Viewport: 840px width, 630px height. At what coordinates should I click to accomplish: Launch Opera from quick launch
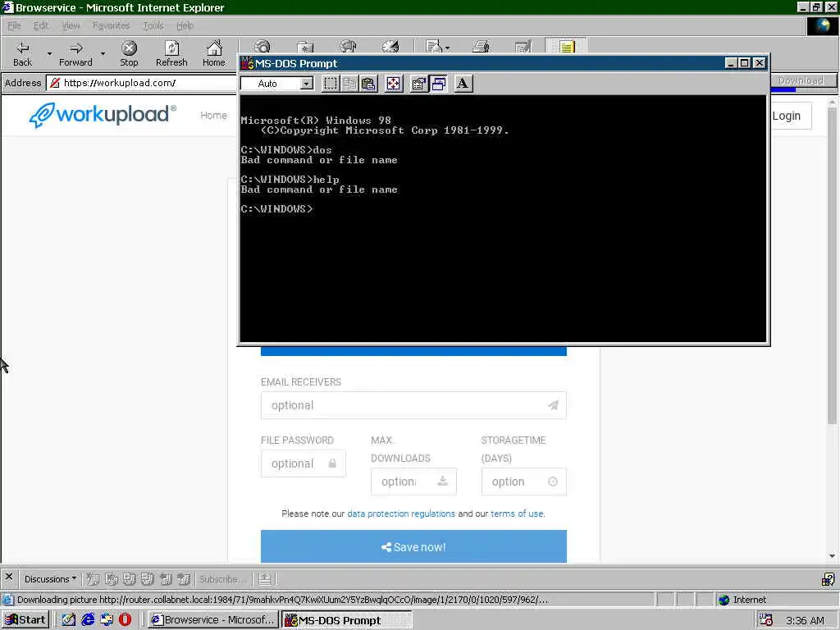pos(126,620)
